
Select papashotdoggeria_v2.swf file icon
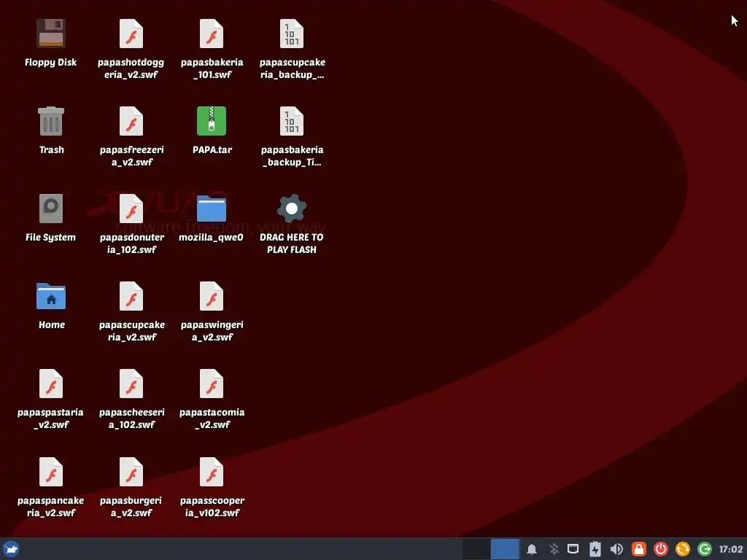[131, 34]
